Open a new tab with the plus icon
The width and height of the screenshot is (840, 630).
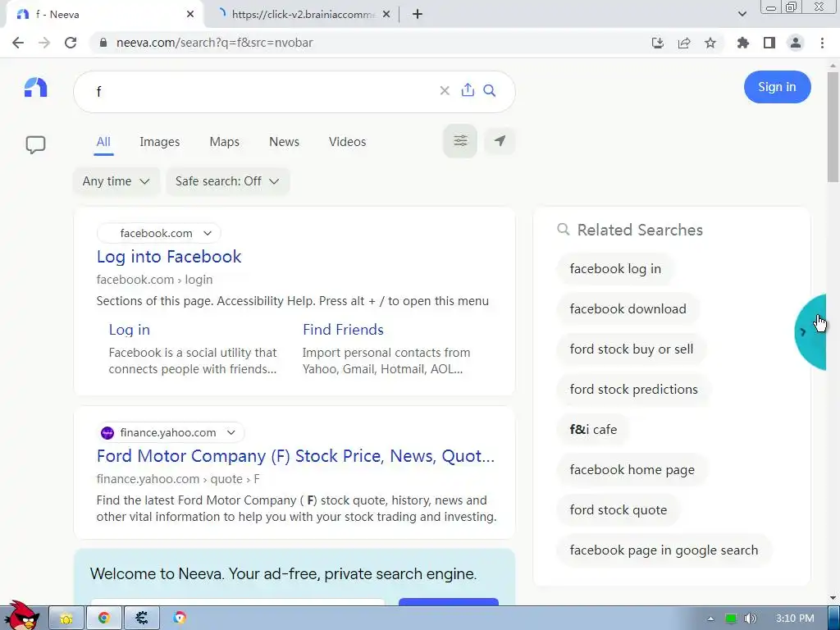418,15
